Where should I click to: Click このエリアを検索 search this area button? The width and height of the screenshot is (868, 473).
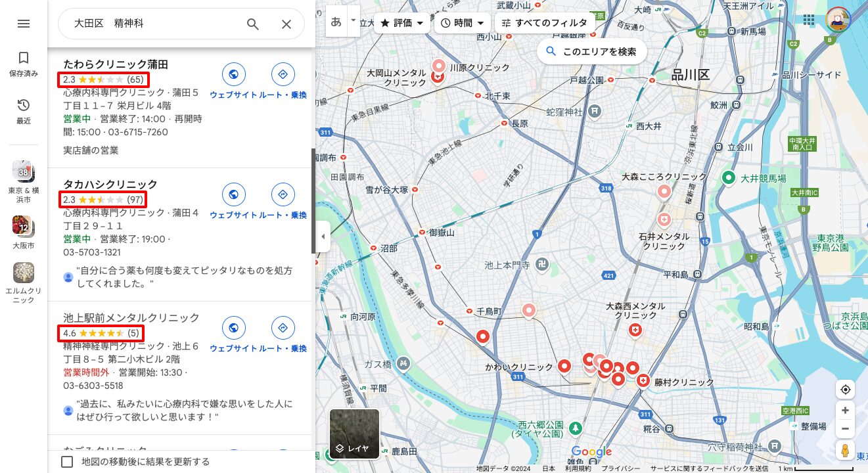591,51
